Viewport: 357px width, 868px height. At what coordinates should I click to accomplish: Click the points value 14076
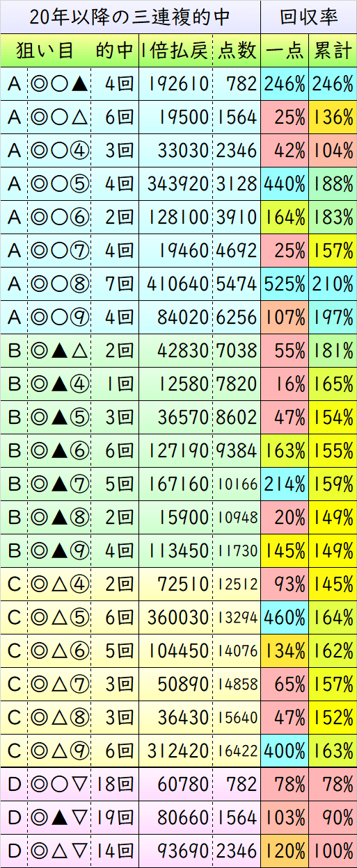pyautogui.click(x=237, y=651)
